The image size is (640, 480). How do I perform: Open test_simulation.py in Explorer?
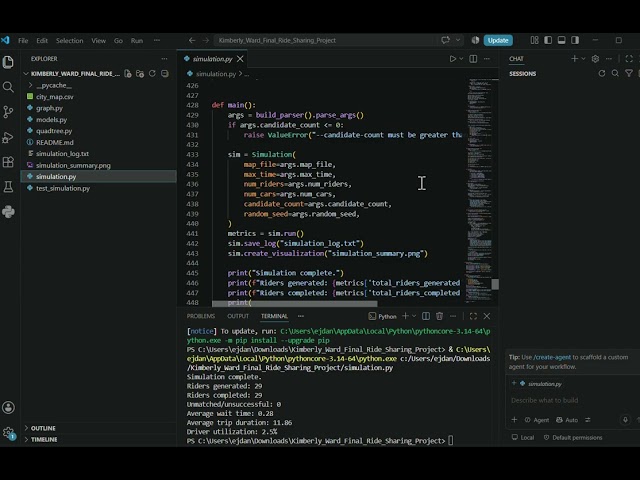coord(99,188)
